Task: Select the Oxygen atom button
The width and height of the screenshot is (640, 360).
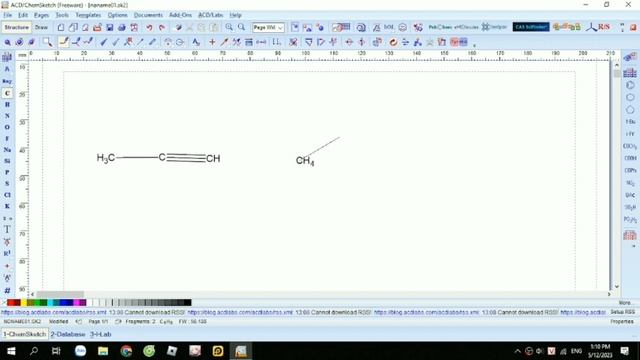Action: tap(7, 127)
